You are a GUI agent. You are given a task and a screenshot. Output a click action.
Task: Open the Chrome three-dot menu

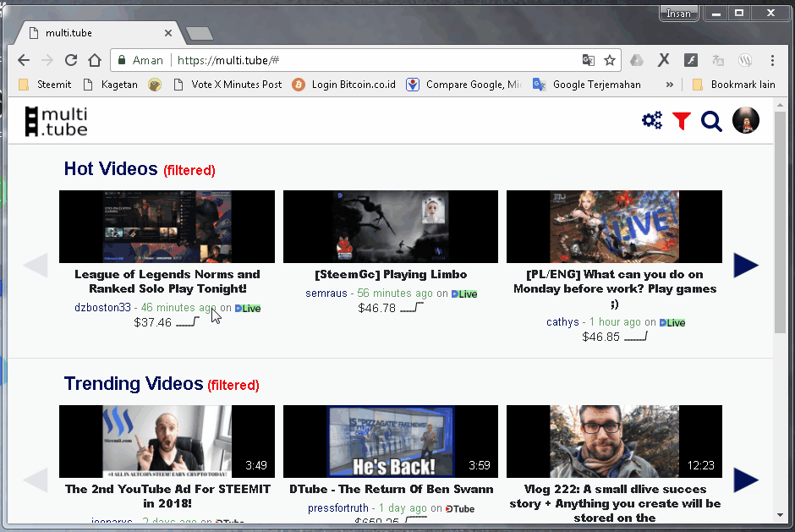coord(772,60)
